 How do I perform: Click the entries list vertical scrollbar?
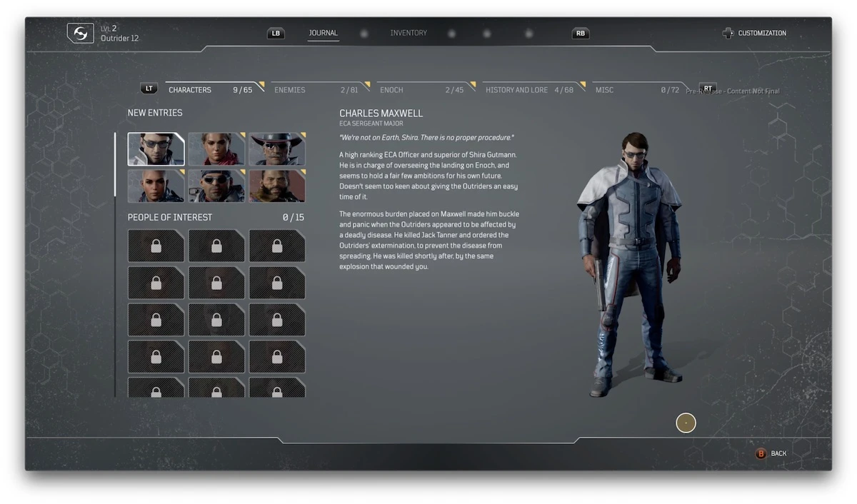pos(115,264)
